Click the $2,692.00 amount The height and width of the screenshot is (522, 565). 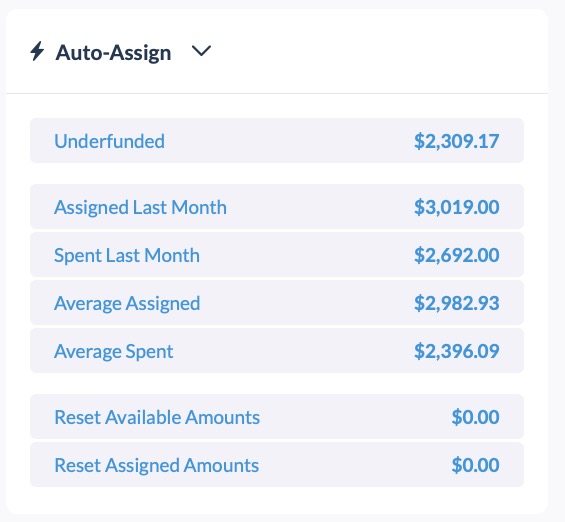pos(456,255)
